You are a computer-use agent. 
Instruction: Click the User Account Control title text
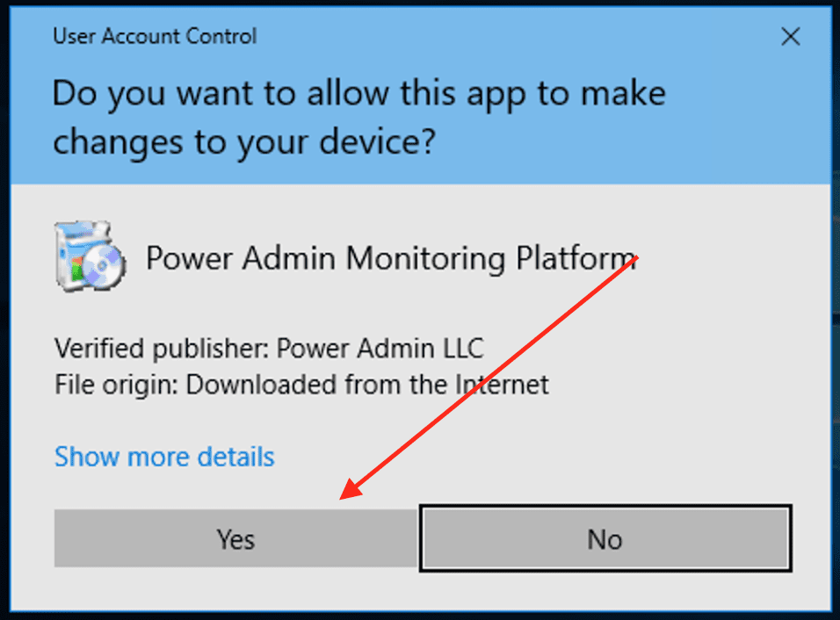(x=155, y=36)
